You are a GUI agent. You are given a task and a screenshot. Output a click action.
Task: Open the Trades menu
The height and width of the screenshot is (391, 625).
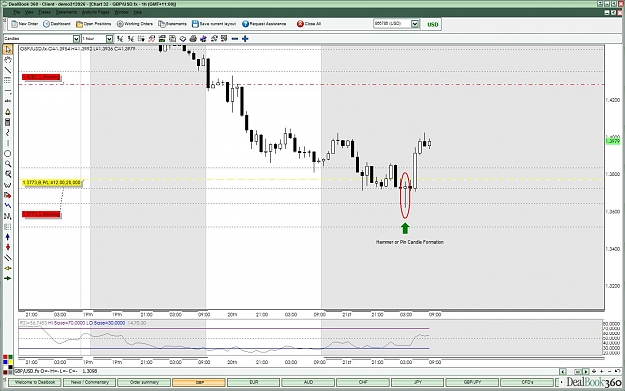tap(44, 12)
